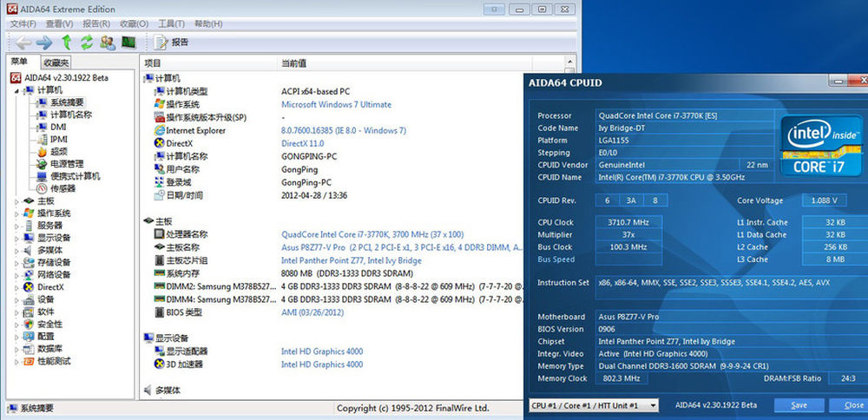
Task: Open the AMI (03/26/2012) BIOS link
Action: [312, 312]
